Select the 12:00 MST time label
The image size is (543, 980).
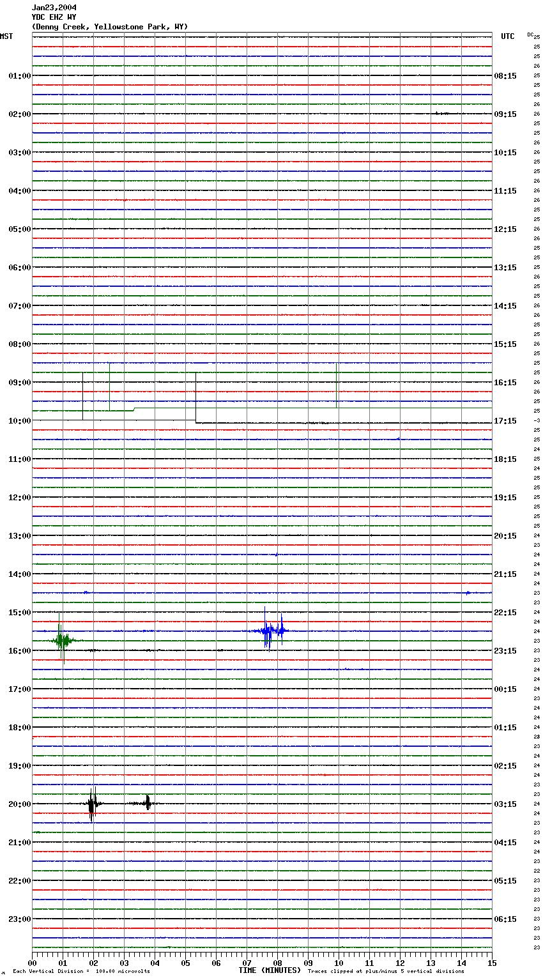coord(20,498)
